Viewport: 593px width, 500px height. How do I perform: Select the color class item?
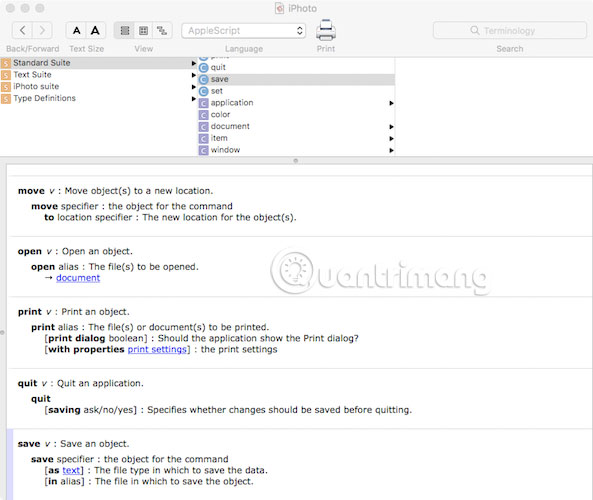214,115
